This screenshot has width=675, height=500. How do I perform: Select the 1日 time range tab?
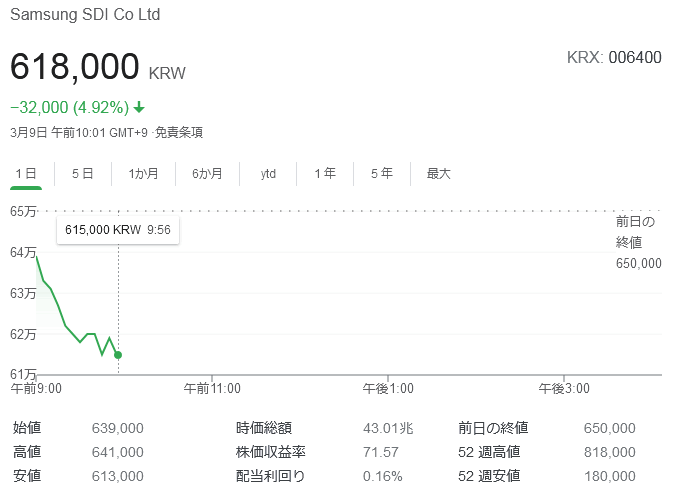click(x=26, y=174)
